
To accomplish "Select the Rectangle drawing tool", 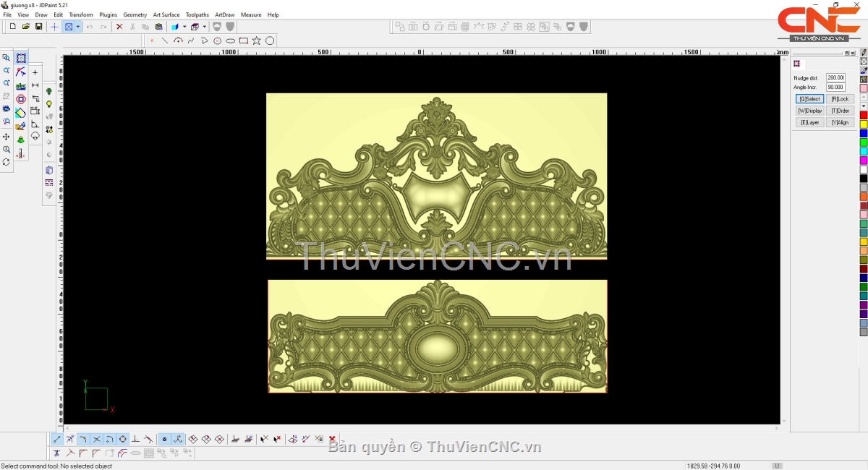I will click(x=244, y=40).
